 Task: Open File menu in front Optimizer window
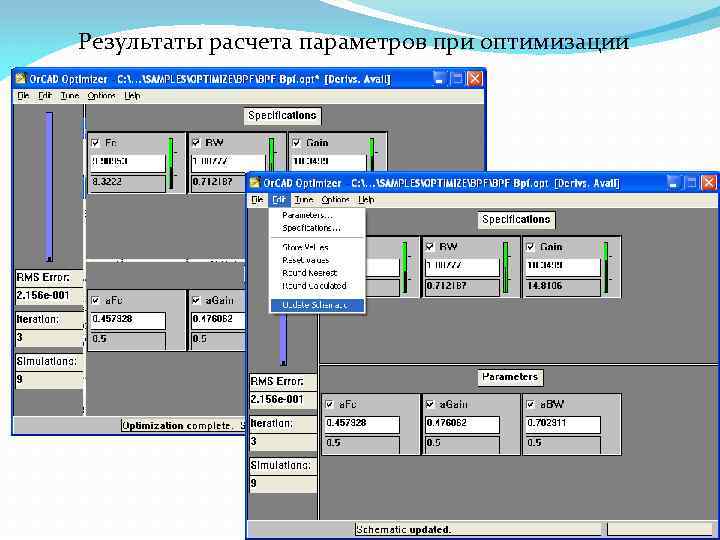coord(257,200)
